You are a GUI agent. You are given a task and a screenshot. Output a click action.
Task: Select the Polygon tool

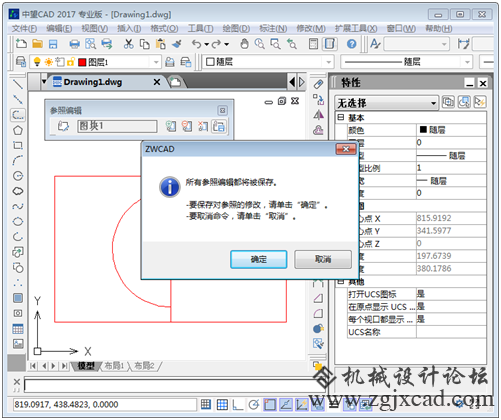click(18, 130)
